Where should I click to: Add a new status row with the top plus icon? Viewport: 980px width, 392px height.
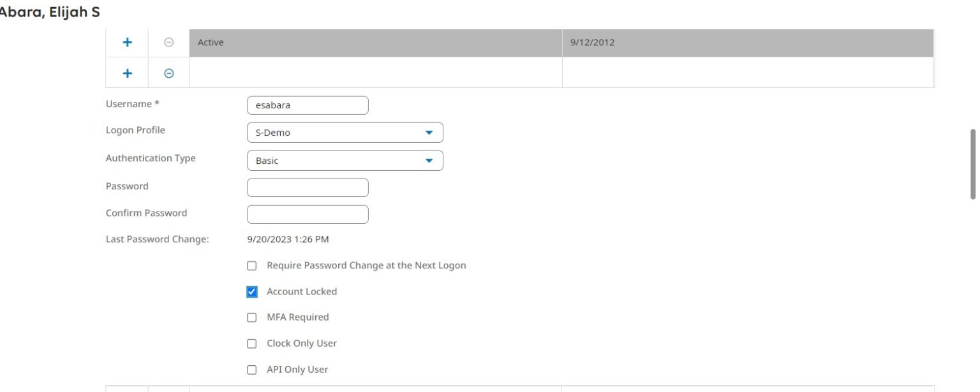127,42
